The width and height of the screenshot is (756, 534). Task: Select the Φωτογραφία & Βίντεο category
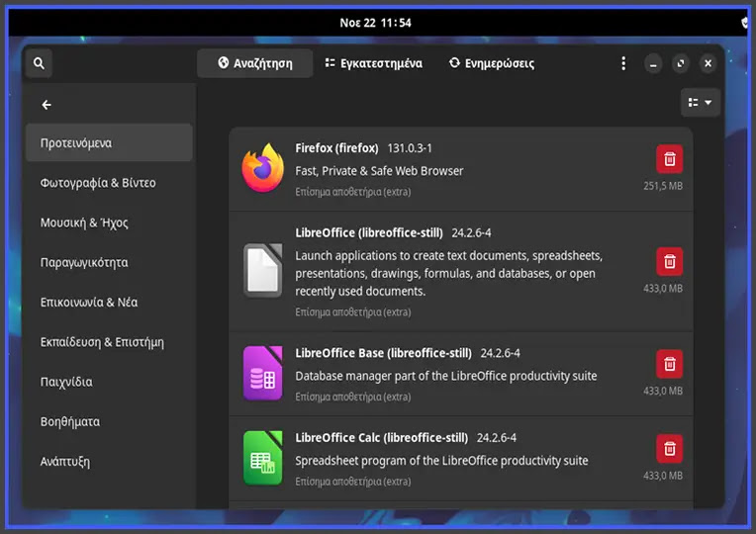[x=110, y=183]
